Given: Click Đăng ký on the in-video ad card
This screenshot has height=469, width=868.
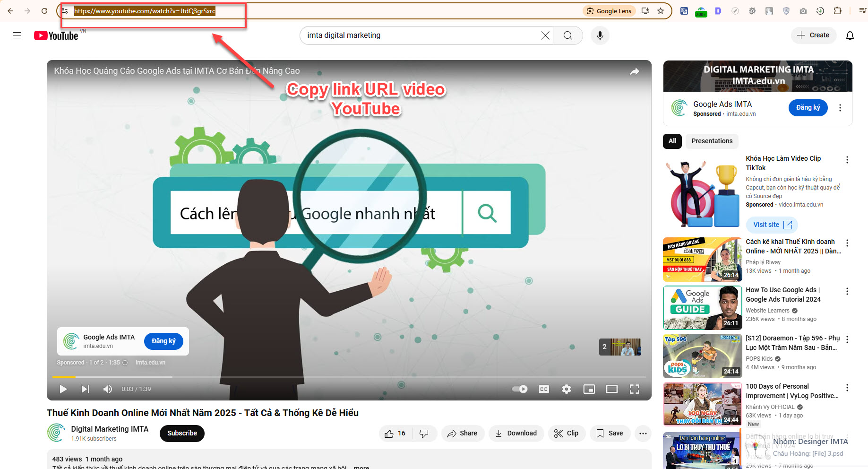Looking at the screenshot, I should click(163, 341).
